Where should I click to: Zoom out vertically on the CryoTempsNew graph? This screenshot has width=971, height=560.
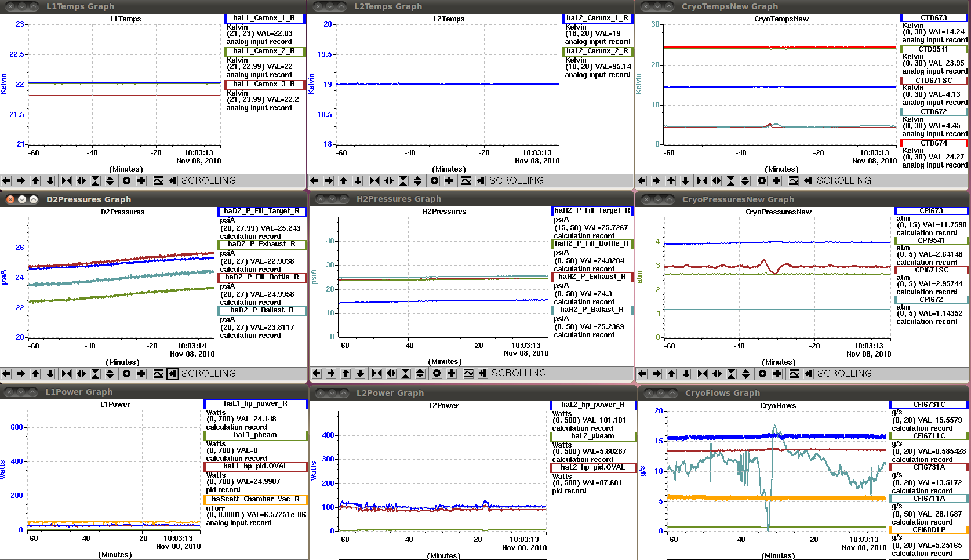(745, 181)
